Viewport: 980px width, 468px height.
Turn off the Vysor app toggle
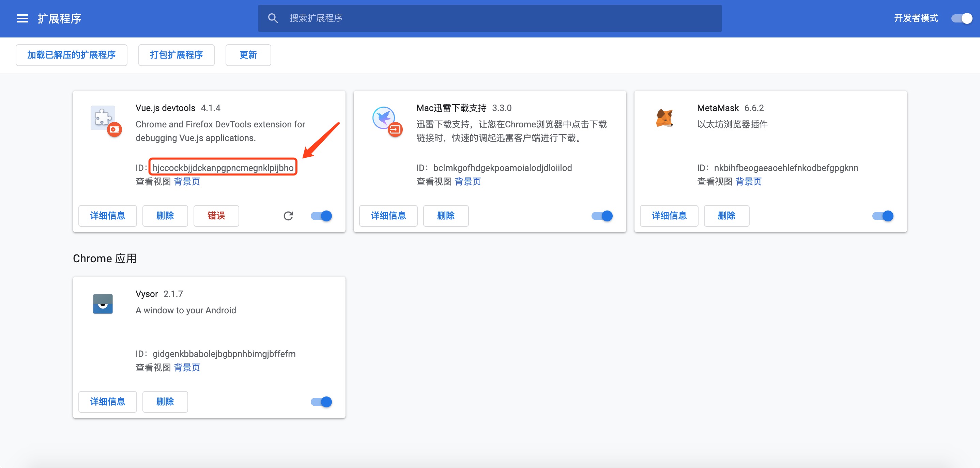[321, 402]
